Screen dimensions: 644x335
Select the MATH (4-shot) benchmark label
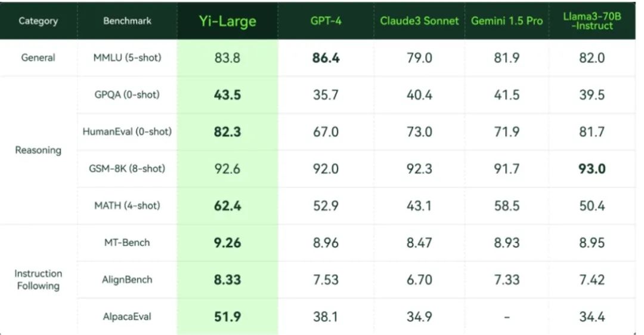128,205
